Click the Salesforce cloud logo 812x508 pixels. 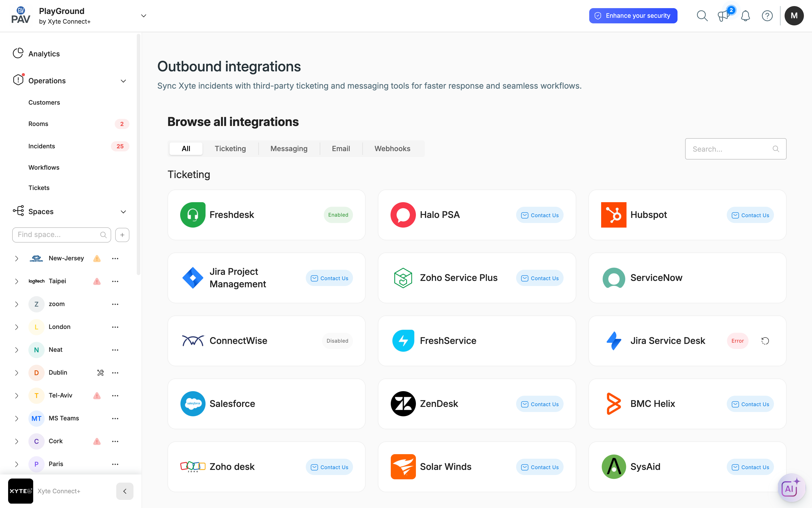coord(193,404)
